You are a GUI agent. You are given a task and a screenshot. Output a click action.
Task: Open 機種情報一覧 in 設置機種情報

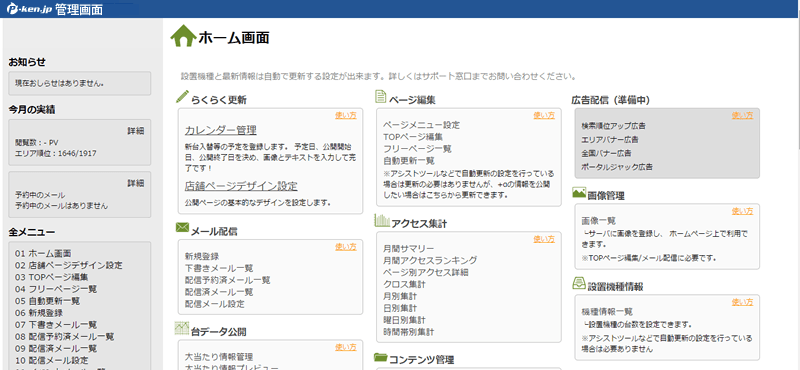pos(607,311)
